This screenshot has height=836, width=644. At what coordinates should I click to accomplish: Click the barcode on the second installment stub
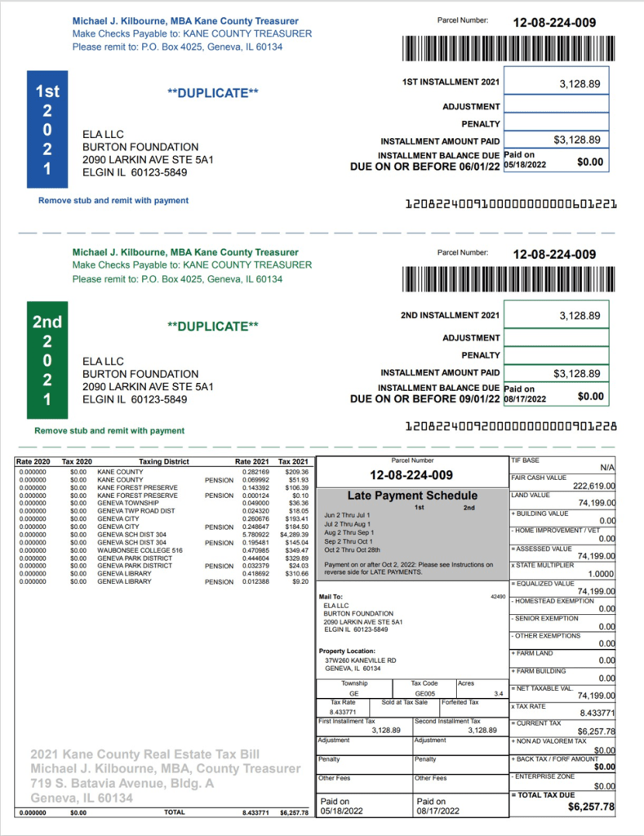point(505,280)
